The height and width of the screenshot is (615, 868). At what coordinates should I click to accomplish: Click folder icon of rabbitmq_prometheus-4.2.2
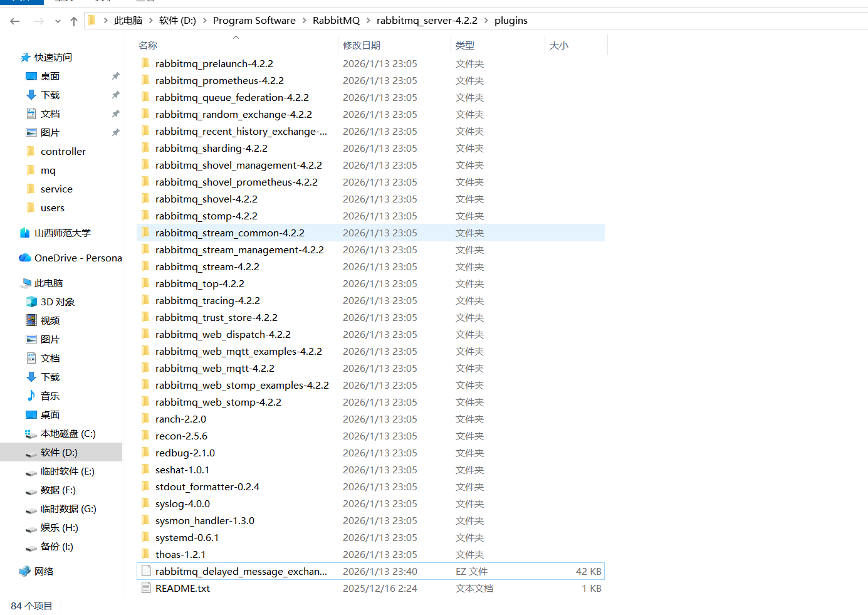click(145, 80)
